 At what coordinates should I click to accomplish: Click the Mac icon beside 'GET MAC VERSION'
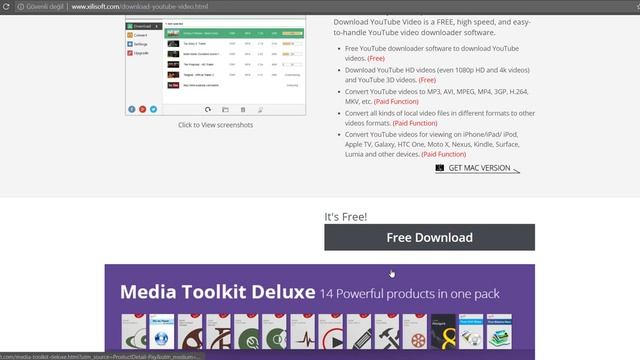click(440, 168)
